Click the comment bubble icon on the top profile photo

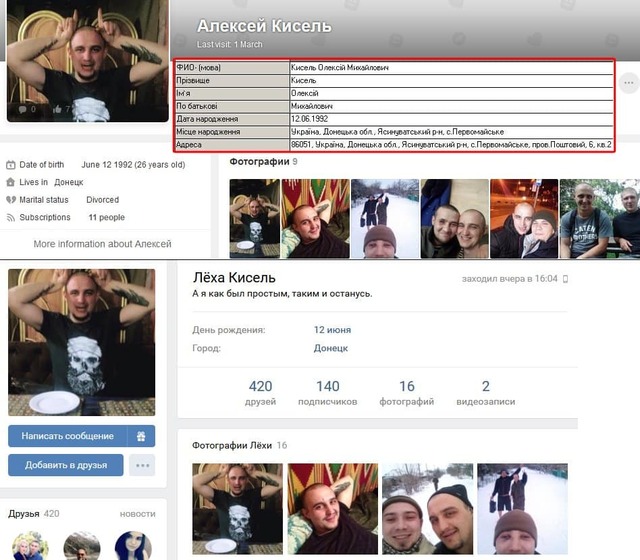coord(22,109)
